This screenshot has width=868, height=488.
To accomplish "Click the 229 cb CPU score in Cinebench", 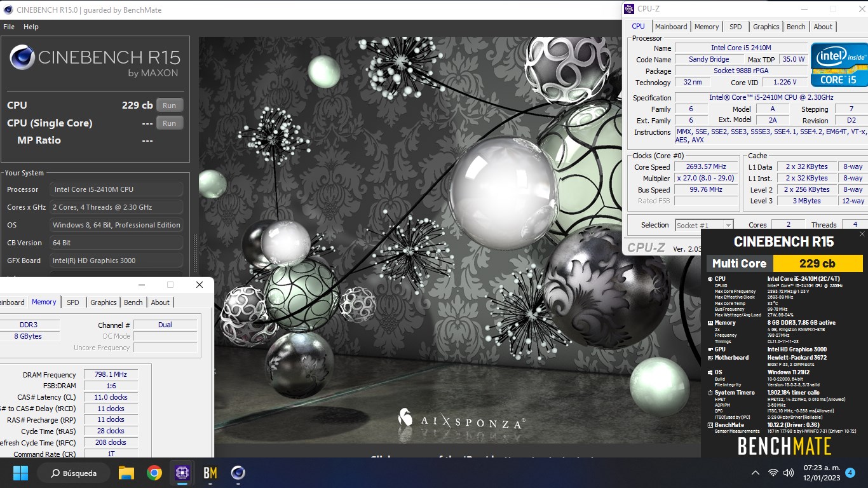I will (137, 105).
